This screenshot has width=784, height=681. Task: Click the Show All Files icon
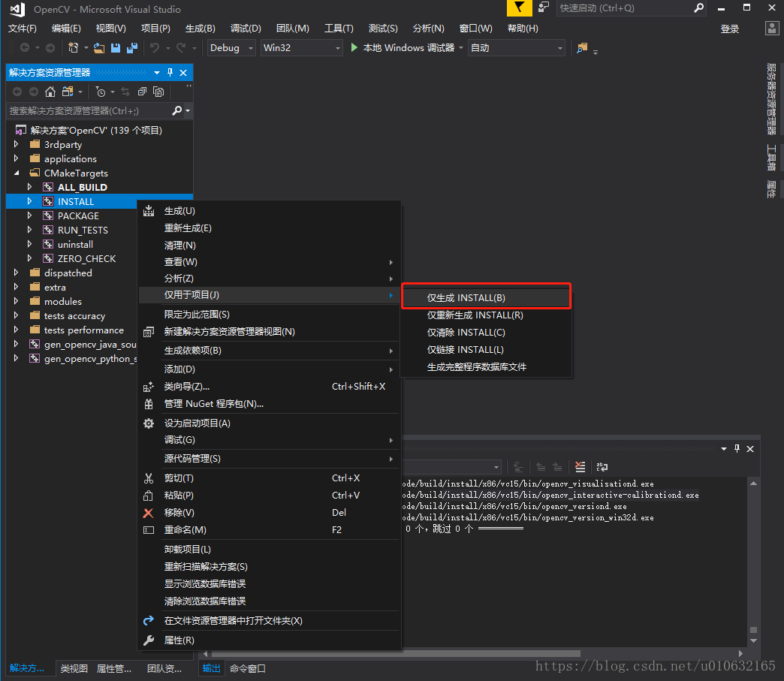(x=158, y=92)
